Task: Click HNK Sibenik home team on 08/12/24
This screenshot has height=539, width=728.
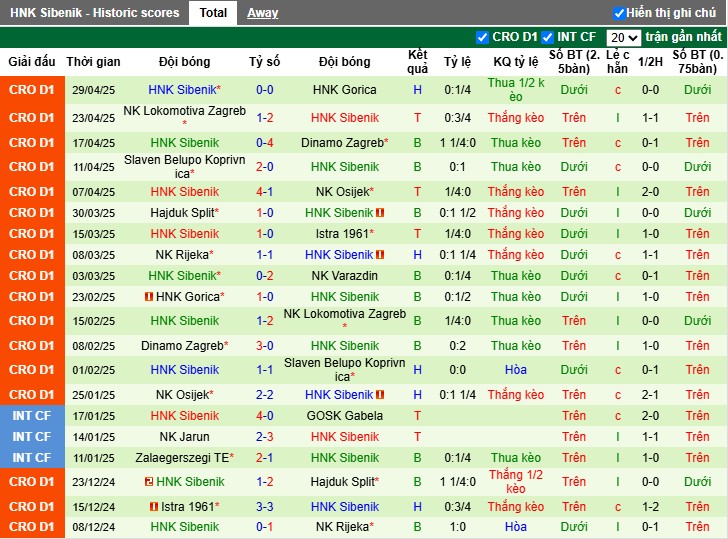Action: click(184, 527)
